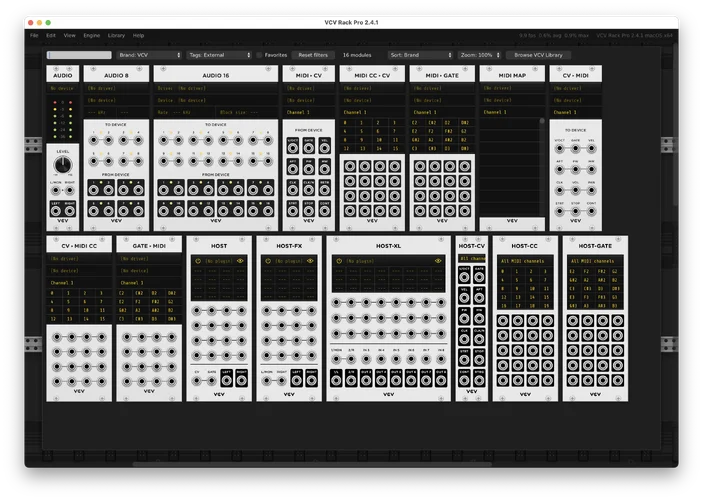The height and width of the screenshot is (500, 703).
Task: Open the Driver display on AUDIO 16
Action: tap(216, 88)
